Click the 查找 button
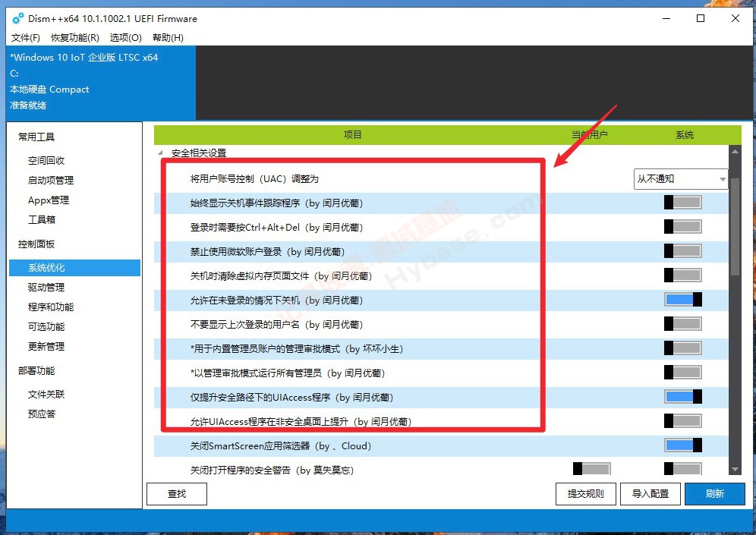The image size is (756, 535). coord(177,493)
